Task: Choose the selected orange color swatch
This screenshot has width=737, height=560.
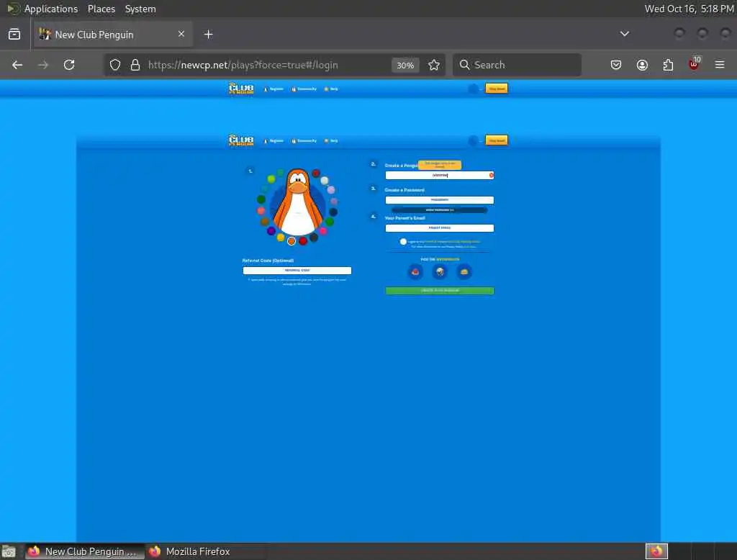Action: coord(291,241)
